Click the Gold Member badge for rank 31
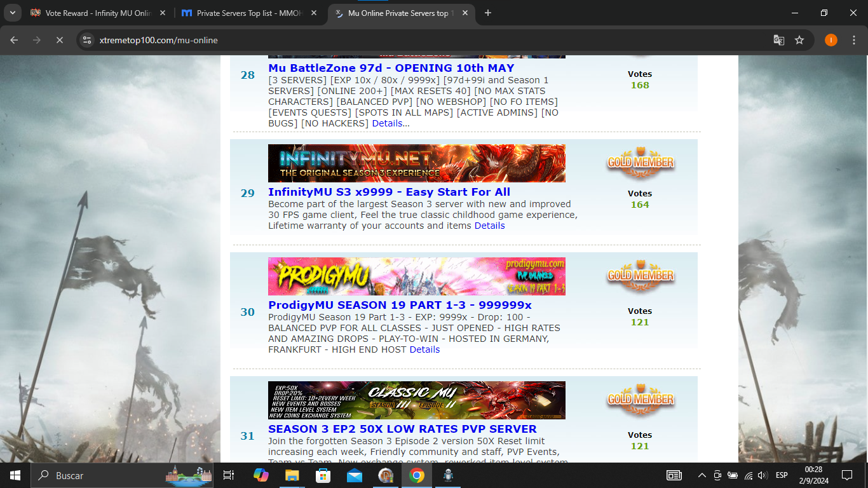Screen dimensions: 868x488 pyautogui.click(x=640, y=399)
